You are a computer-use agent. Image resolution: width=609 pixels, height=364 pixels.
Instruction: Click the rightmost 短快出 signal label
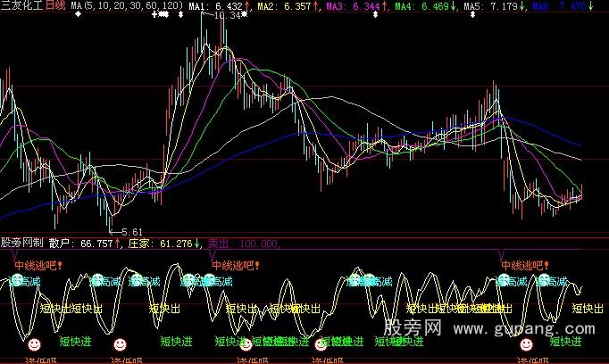[x=588, y=309]
